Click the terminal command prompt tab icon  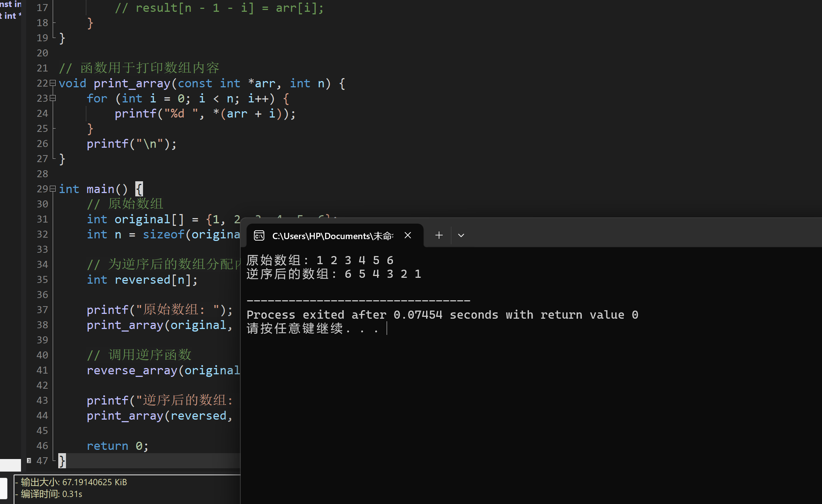pyautogui.click(x=259, y=235)
